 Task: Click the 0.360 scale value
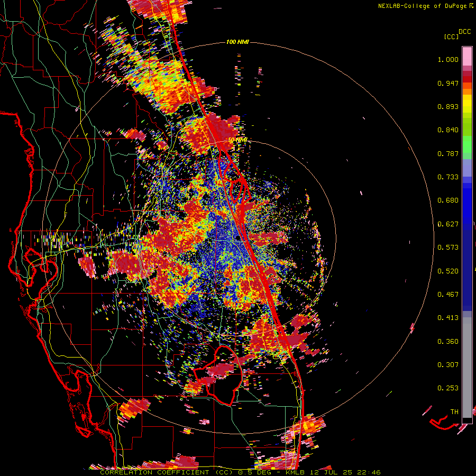448,342
